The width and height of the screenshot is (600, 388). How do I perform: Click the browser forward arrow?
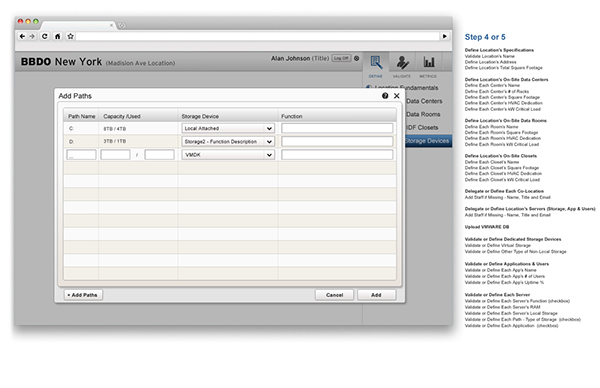(x=32, y=36)
